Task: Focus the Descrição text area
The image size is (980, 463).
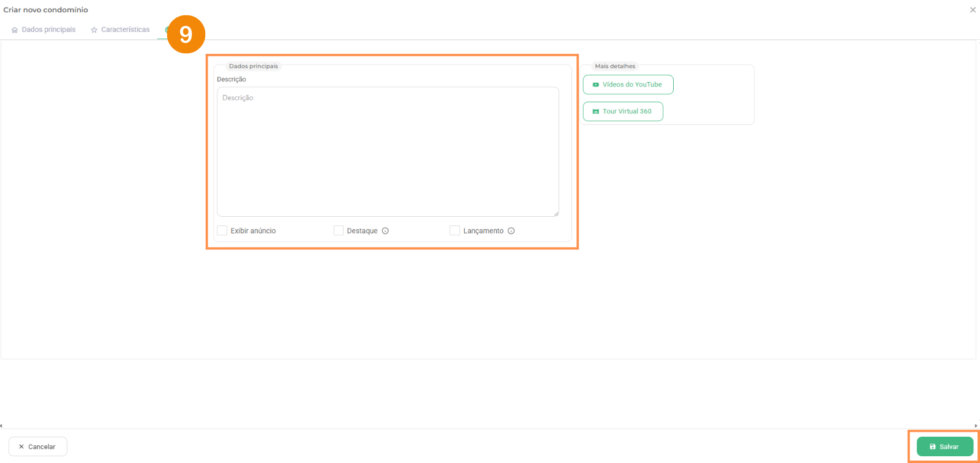Action: coord(388,151)
